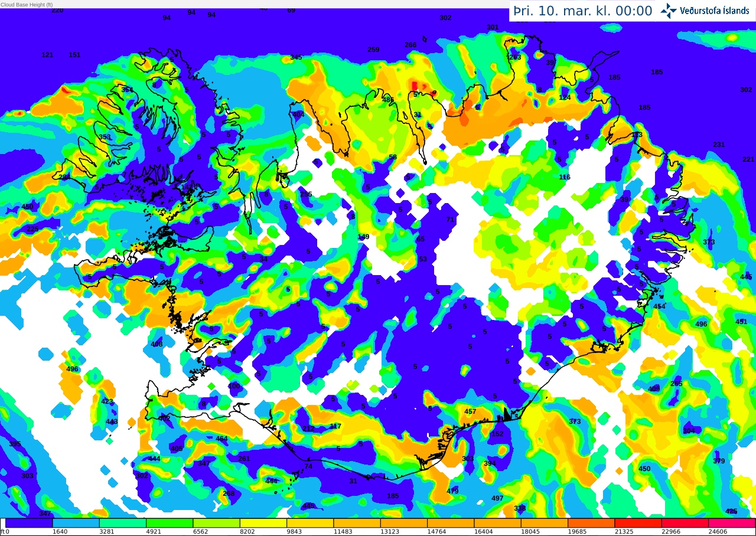Viewport: 756px width, 536px height.
Task: Click the map value 221
Action: coord(748,159)
